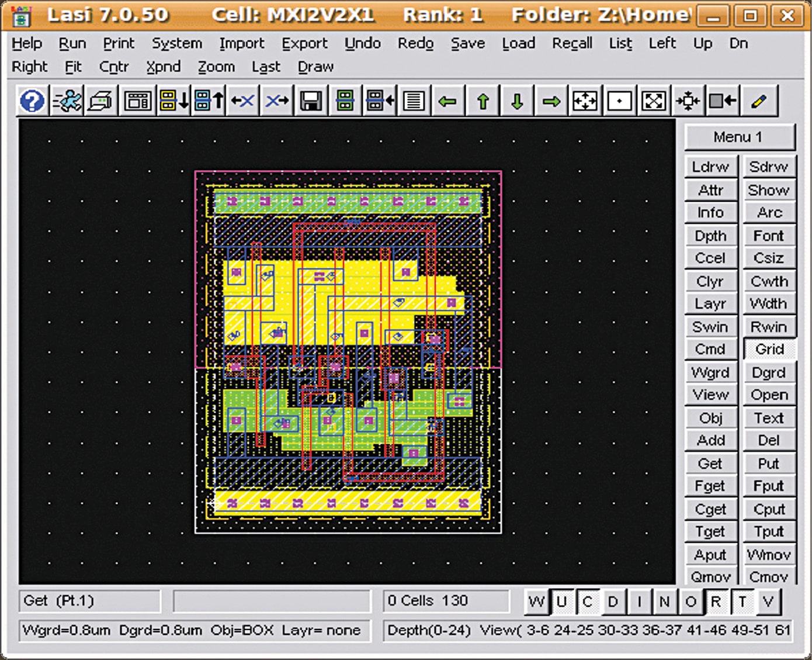Set drawing depth with the Dpth button
Viewport: 812px width, 660px height.
(x=710, y=236)
